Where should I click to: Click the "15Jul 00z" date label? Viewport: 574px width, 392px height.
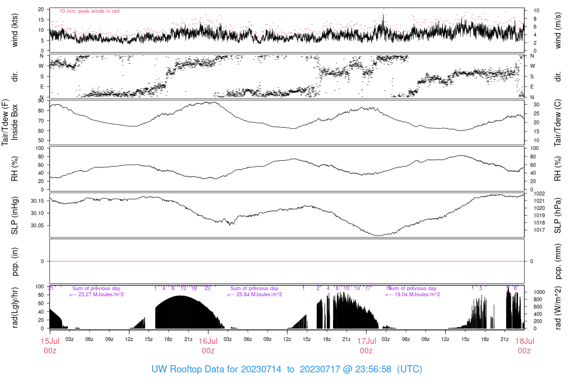pyautogui.click(x=50, y=346)
